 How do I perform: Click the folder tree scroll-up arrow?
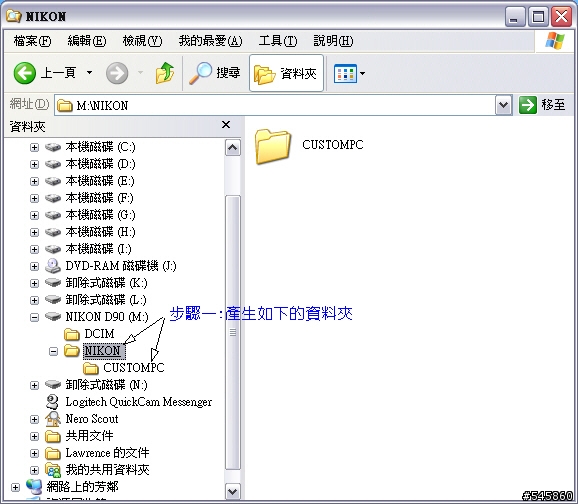tap(233, 147)
